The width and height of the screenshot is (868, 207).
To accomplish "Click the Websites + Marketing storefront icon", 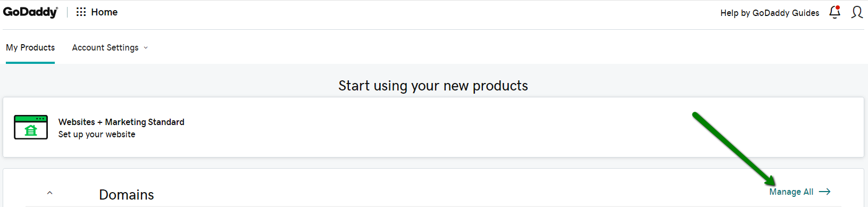I will tap(31, 127).
